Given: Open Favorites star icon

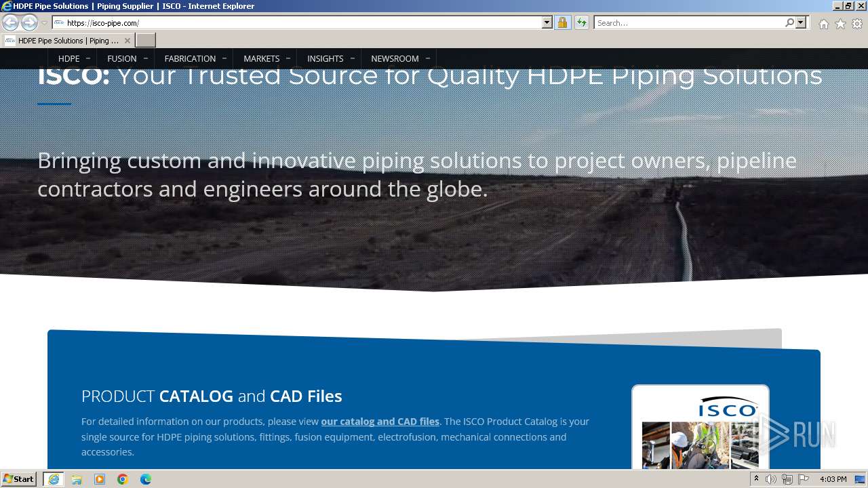Looking at the screenshot, I should [x=840, y=24].
